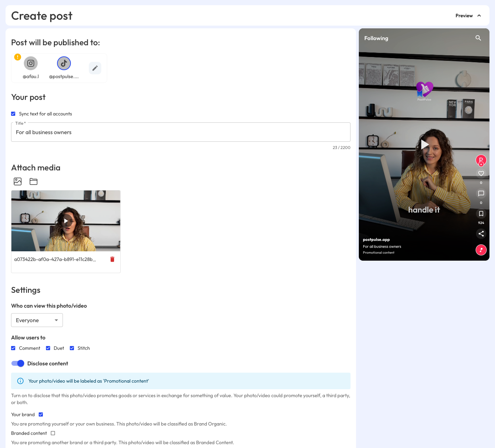Image resolution: width=495 pixels, height=448 pixels.
Task: Open the Everyone visibility dropdown
Action: (37, 320)
